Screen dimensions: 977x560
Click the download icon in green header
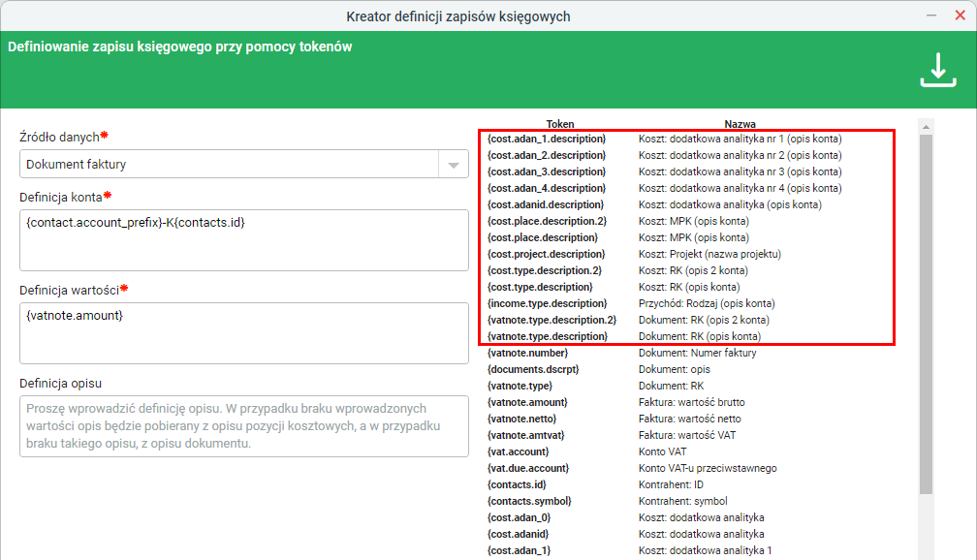pyautogui.click(x=938, y=70)
